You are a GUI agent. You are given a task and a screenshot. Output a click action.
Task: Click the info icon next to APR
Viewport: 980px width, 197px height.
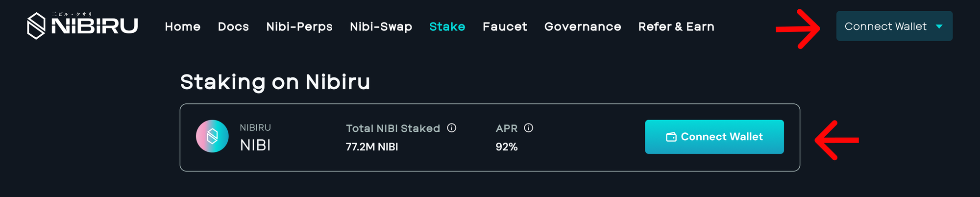pos(529,128)
